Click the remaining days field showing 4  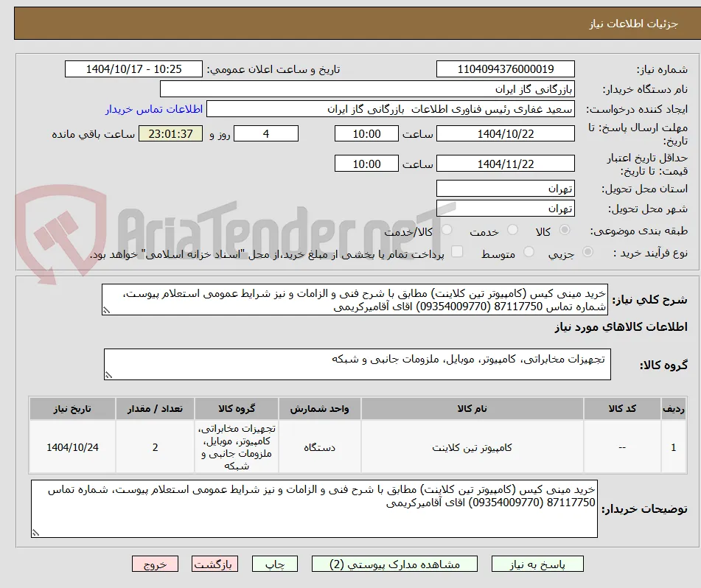point(266,133)
